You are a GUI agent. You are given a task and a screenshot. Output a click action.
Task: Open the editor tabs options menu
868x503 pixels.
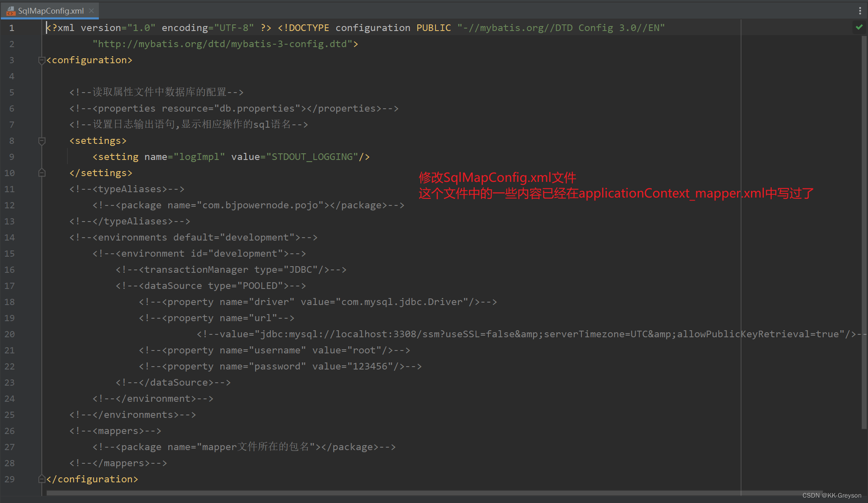tap(860, 11)
